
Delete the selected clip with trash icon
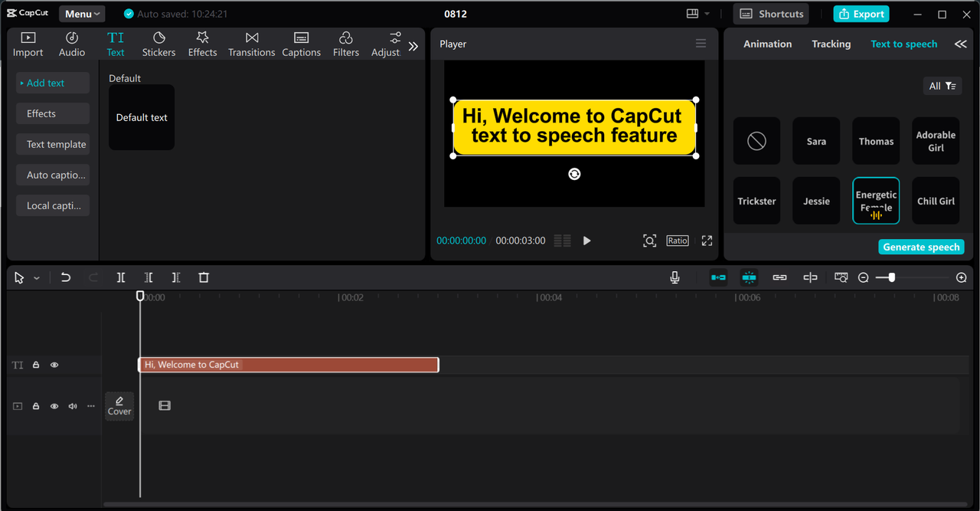coord(204,277)
